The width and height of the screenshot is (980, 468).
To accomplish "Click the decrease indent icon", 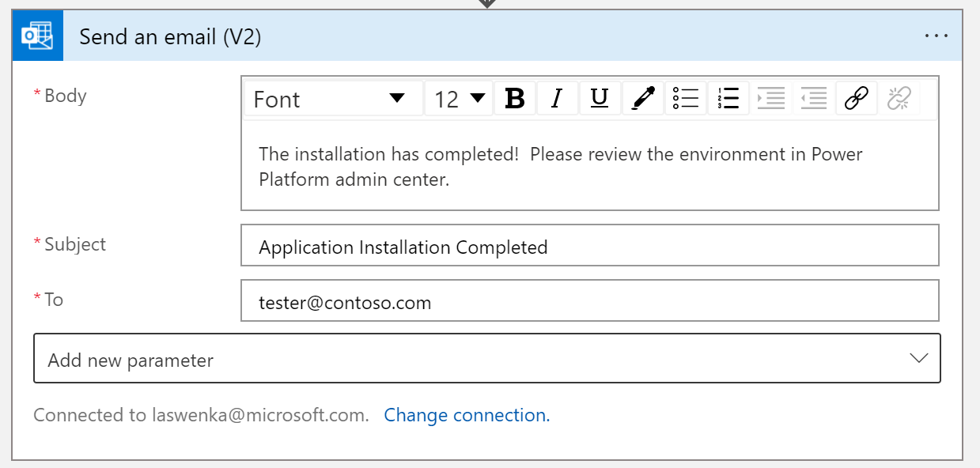I will 813,99.
